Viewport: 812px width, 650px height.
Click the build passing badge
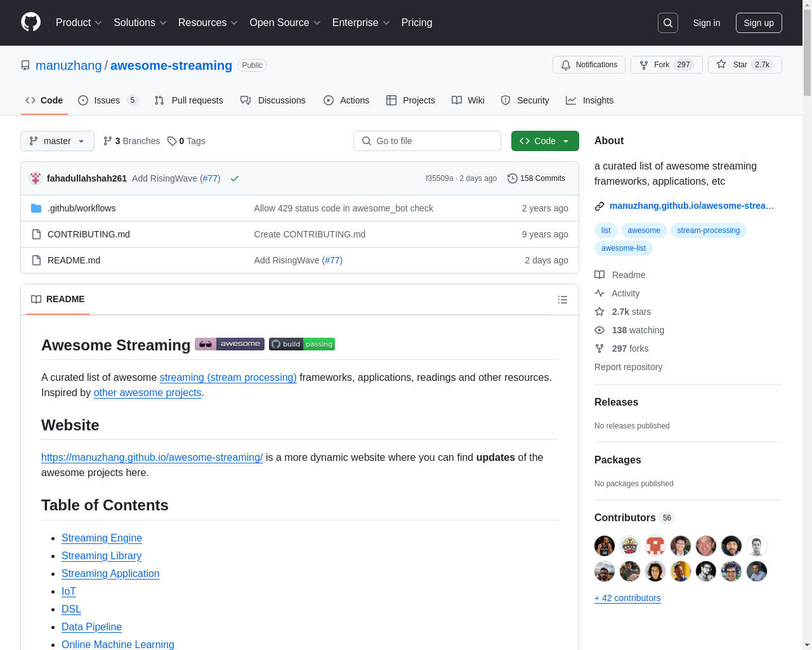coord(302,344)
